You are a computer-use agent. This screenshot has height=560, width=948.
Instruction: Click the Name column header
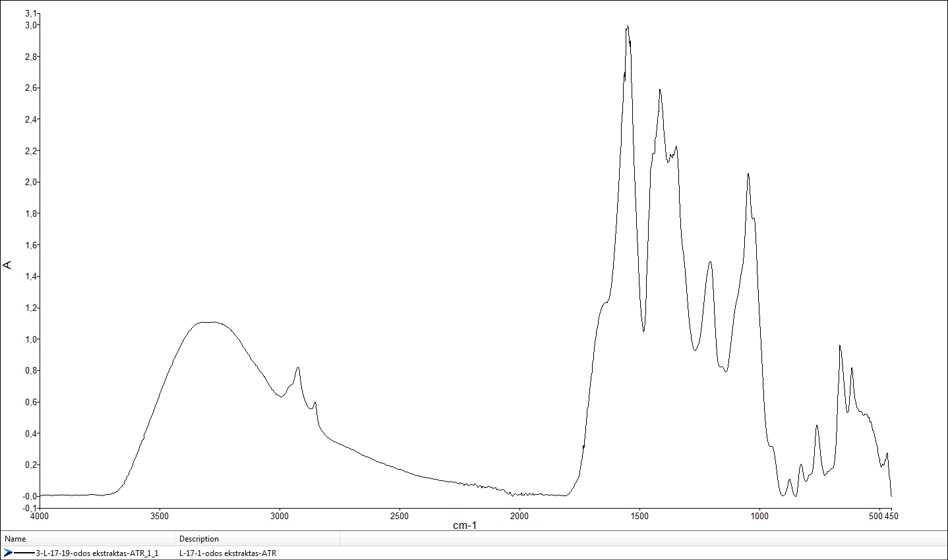[x=15, y=539]
